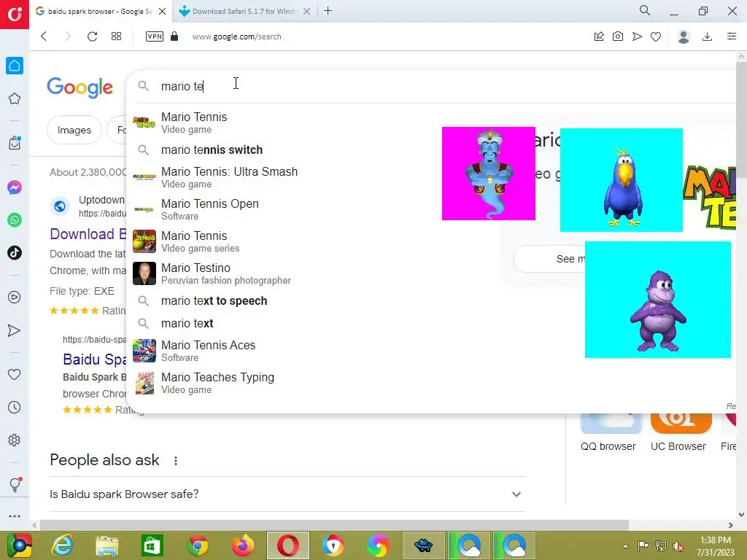Open People also ask options dots
The image size is (747, 560).
pos(176,461)
